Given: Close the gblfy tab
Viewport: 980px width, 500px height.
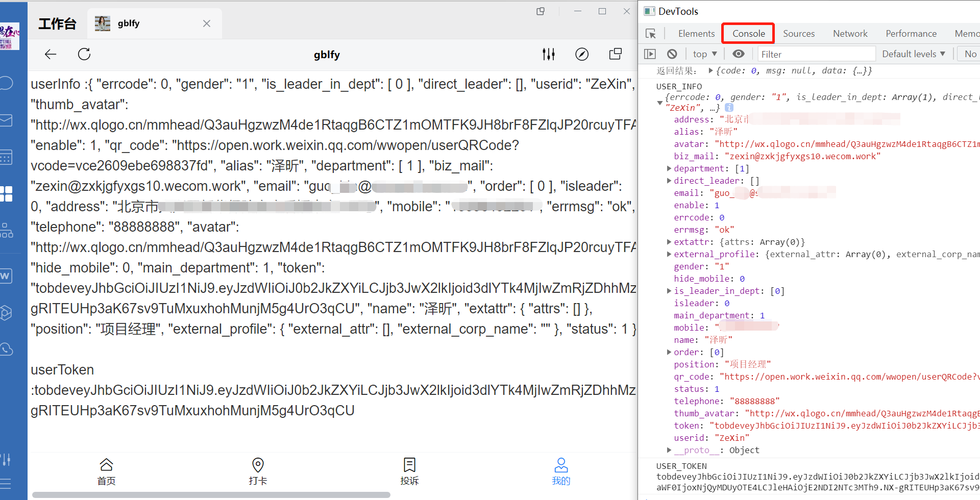Looking at the screenshot, I should point(207,23).
